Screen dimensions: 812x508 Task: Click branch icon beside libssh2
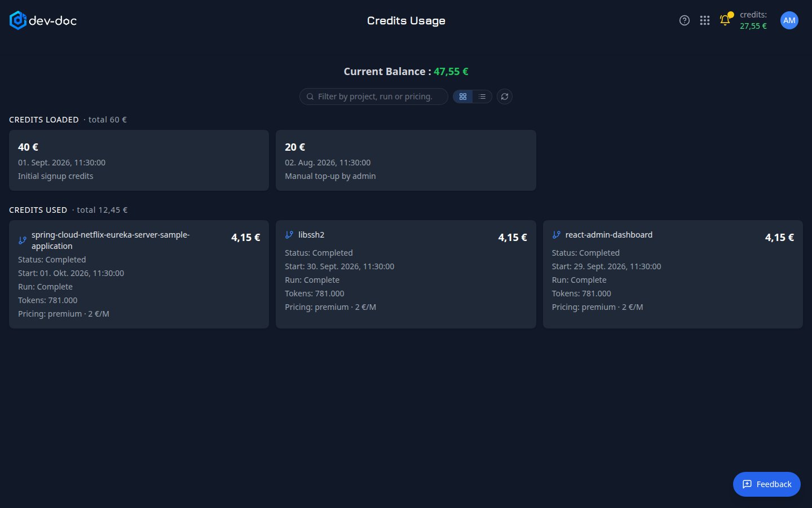coord(289,235)
